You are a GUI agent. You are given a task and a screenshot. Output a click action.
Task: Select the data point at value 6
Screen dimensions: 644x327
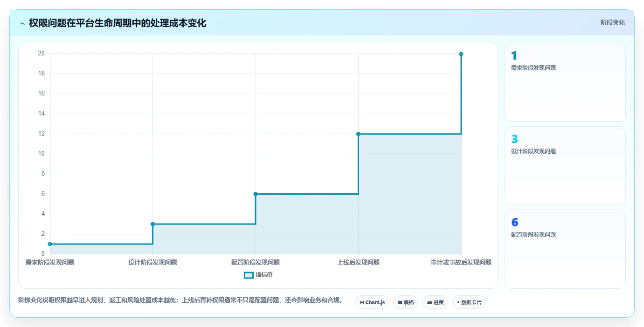click(256, 194)
